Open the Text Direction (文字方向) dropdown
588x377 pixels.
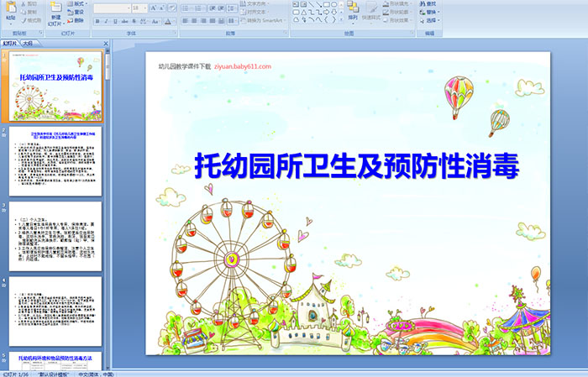click(255, 3)
